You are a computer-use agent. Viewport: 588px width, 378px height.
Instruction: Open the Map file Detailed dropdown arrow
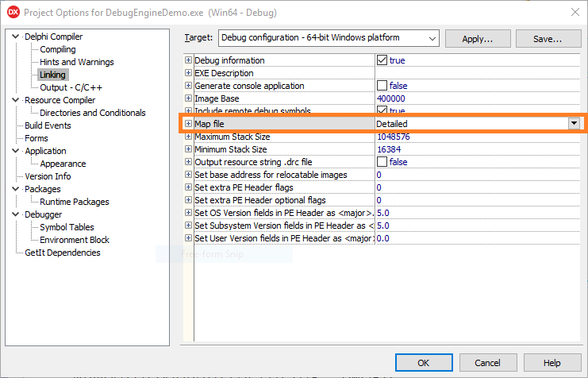click(x=574, y=123)
